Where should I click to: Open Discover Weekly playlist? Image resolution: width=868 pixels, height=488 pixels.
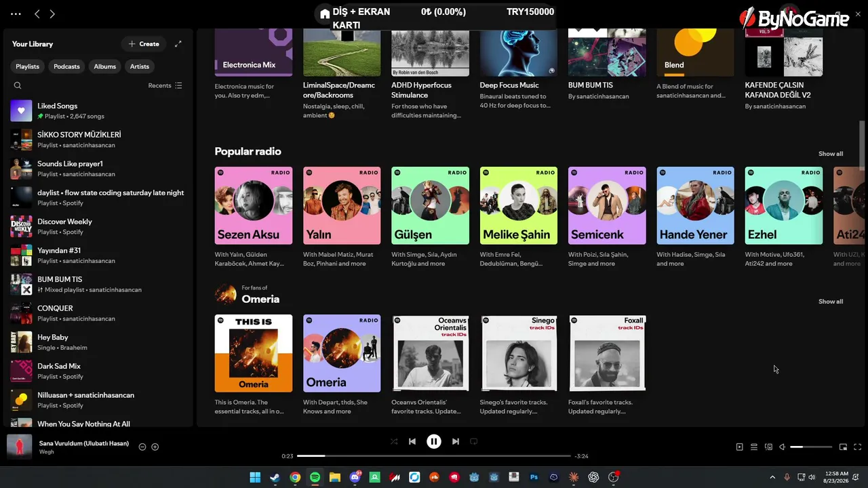tap(98, 226)
